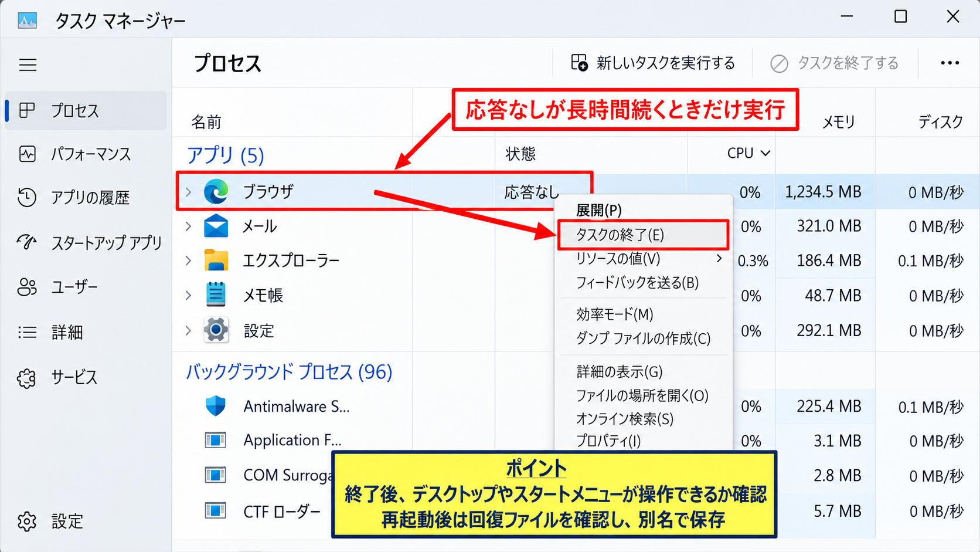
Task: Click the shield icon for Antimalware S...
Action: point(216,406)
